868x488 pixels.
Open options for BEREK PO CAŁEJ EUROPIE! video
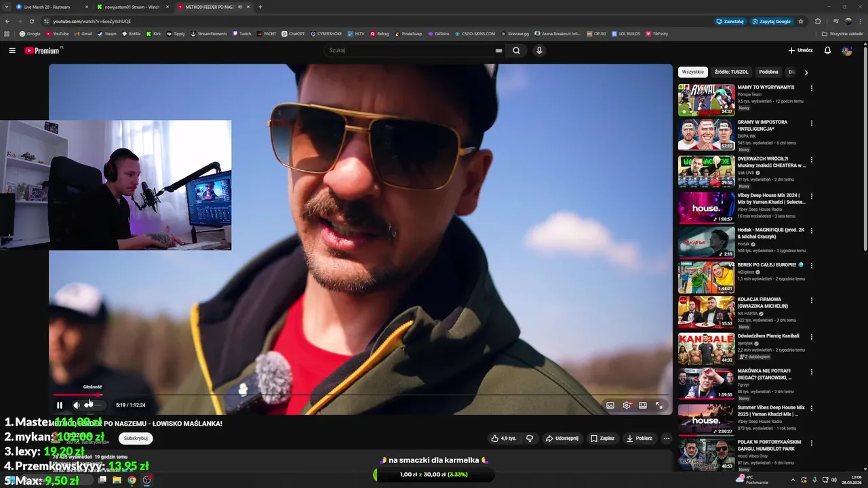click(x=811, y=266)
